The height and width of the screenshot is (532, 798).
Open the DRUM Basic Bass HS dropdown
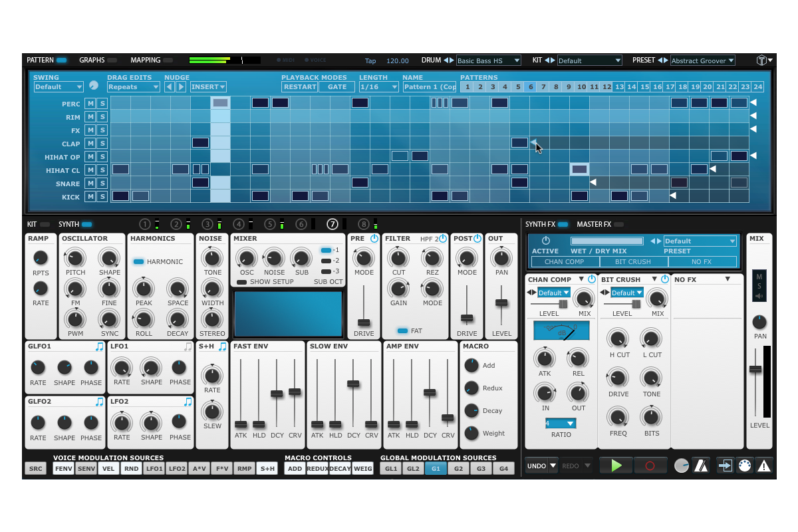click(489, 61)
